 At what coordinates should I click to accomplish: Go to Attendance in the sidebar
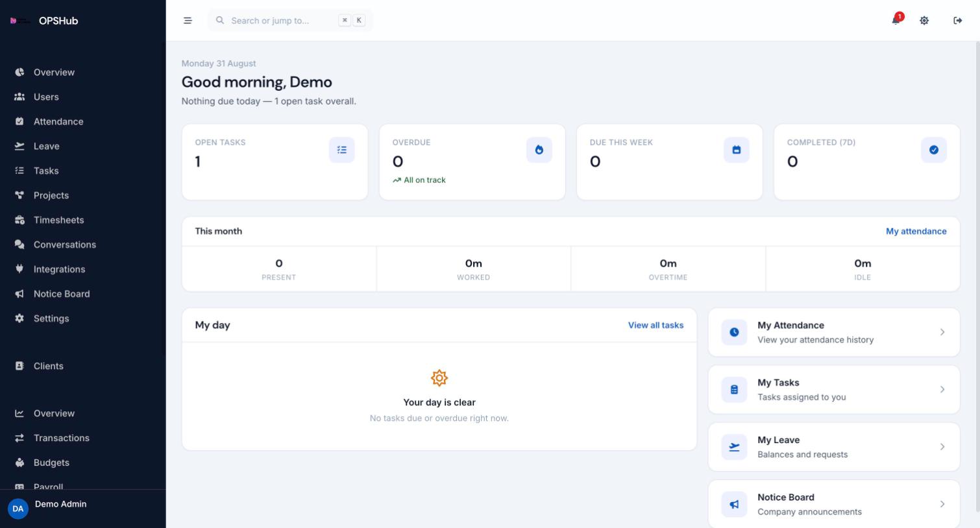pos(82,121)
